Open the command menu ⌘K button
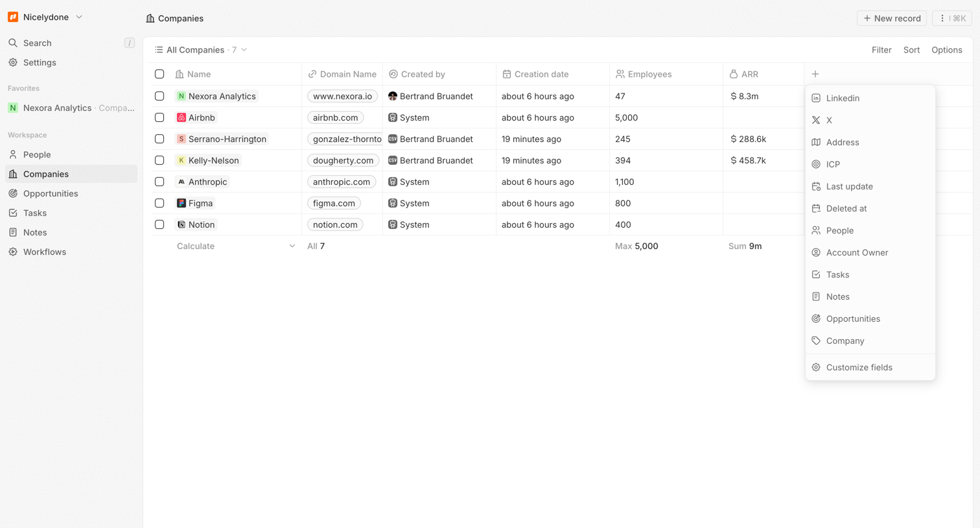 952,18
